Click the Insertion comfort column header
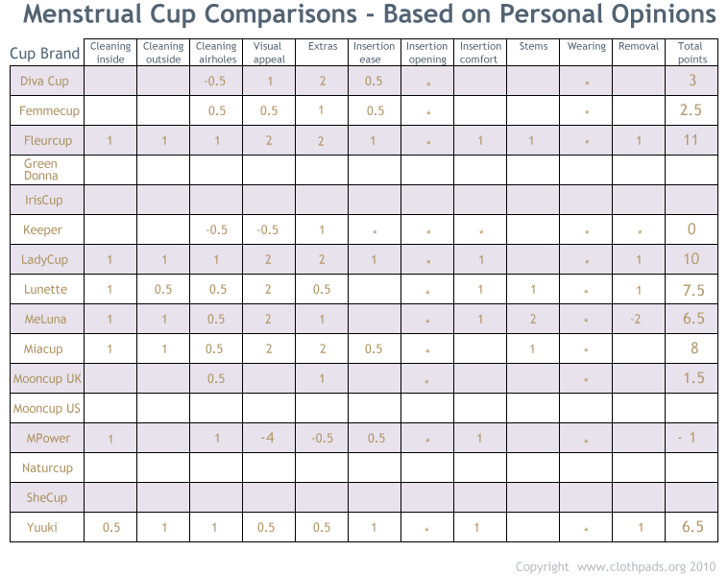This screenshot has height=576, width=728. pyautogui.click(x=480, y=53)
